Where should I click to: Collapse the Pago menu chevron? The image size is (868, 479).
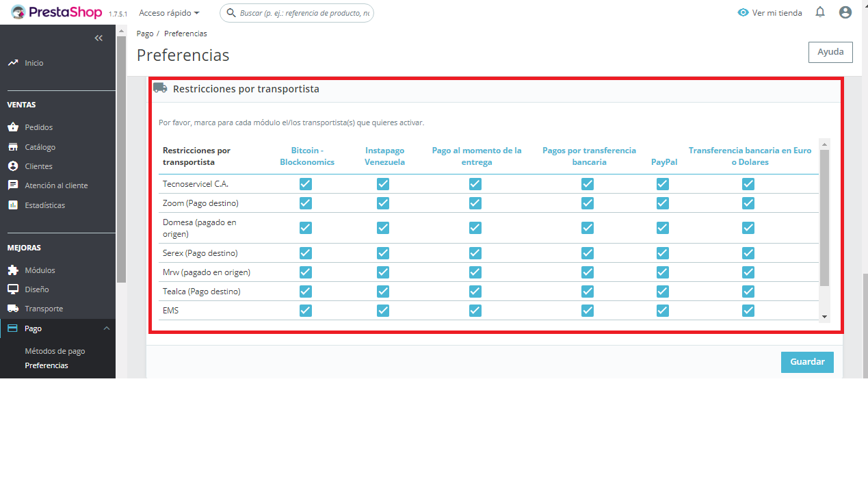[106, 328]
